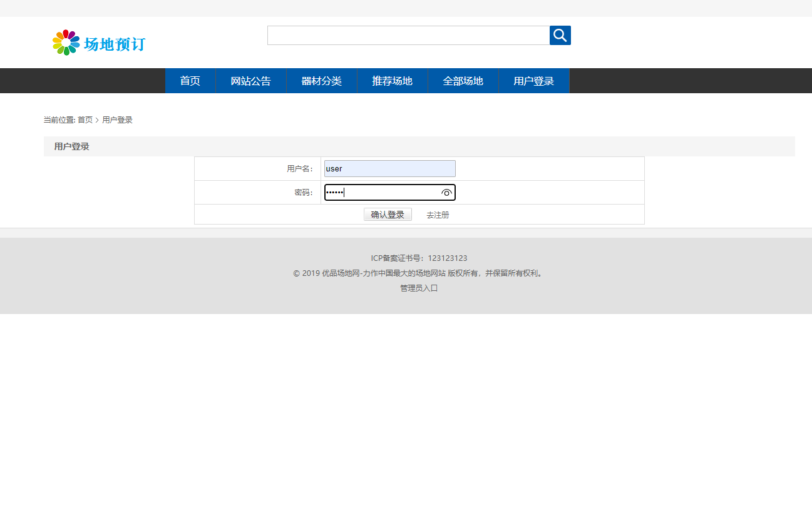
Task: Click the search magnifier icon
Action: point(559,35)
